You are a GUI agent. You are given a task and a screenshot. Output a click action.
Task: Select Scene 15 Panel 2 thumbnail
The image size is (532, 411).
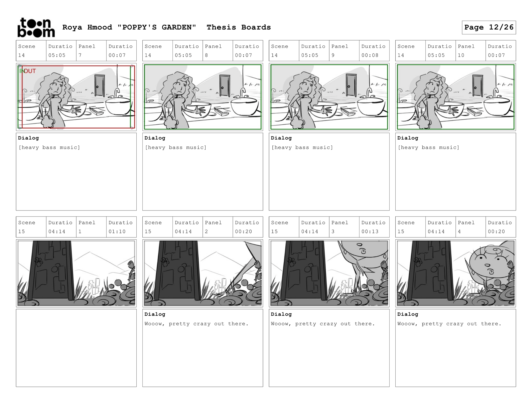203,273
